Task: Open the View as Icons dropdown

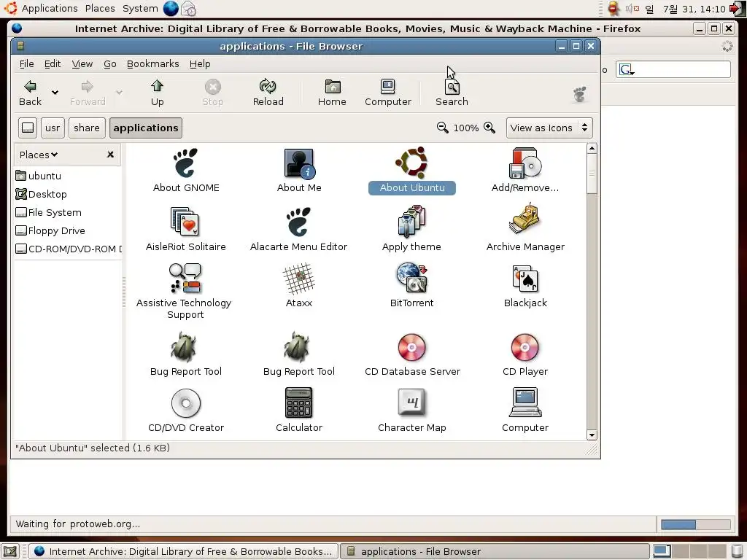Action: pos(549,128)
